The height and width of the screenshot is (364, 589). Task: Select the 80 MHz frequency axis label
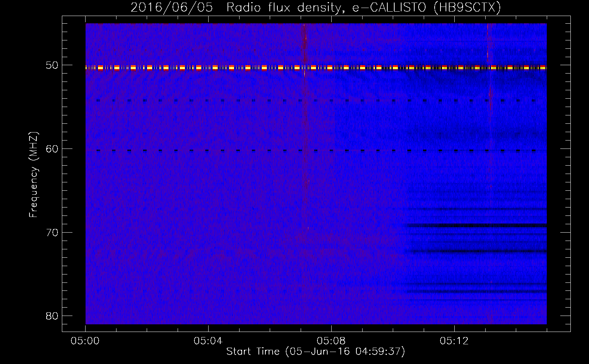(x=52, y=316)
